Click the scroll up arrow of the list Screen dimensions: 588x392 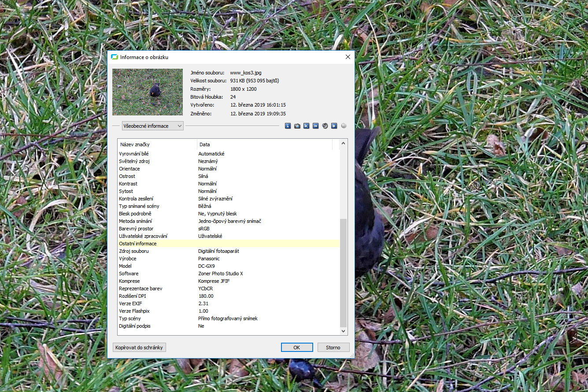coord(344,143)
